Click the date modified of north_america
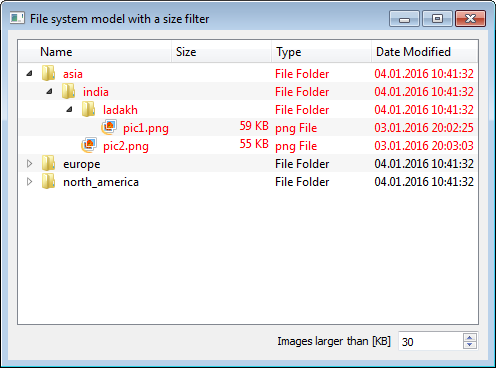Image resolution: width=496 pixels, height=368 pixels. [x=424, y=182]
